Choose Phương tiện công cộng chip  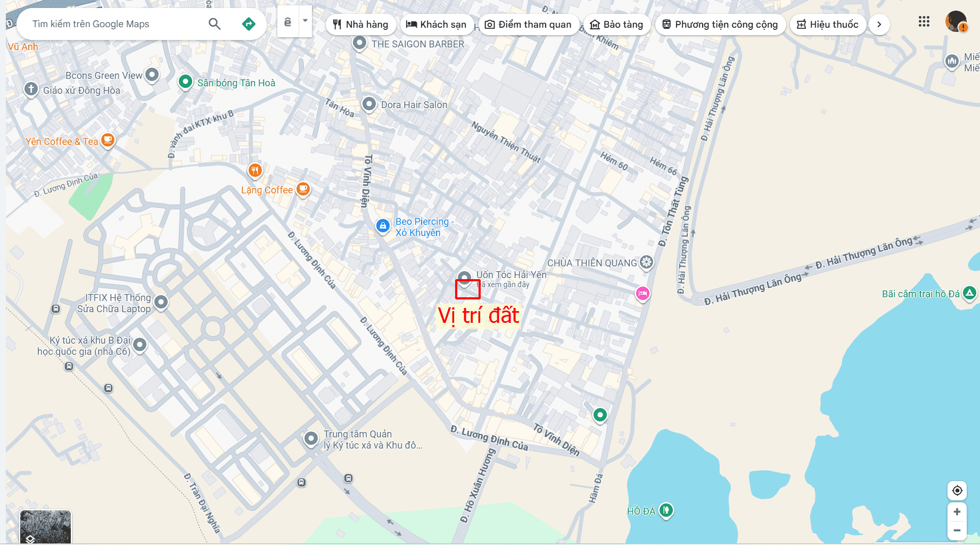tap(720, 25)
